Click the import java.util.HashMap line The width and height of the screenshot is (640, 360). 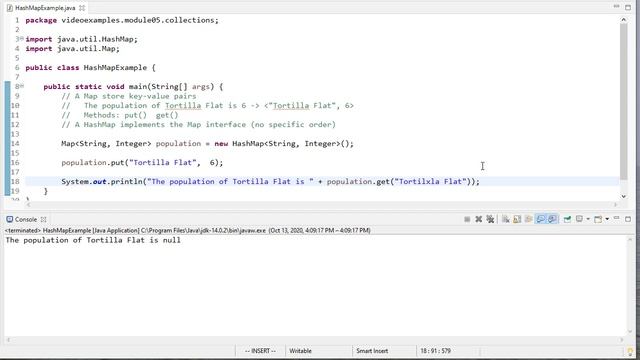pyautogui.click(x=82, y=39)
